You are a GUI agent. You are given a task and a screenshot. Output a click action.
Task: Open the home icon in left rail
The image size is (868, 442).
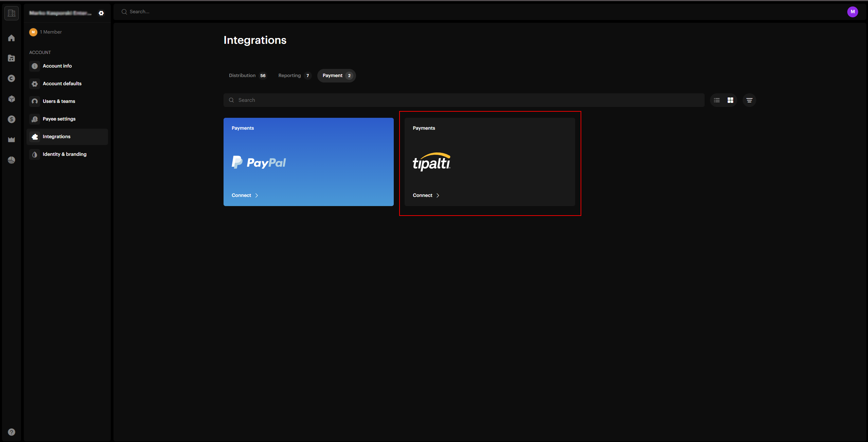(12, 38)
